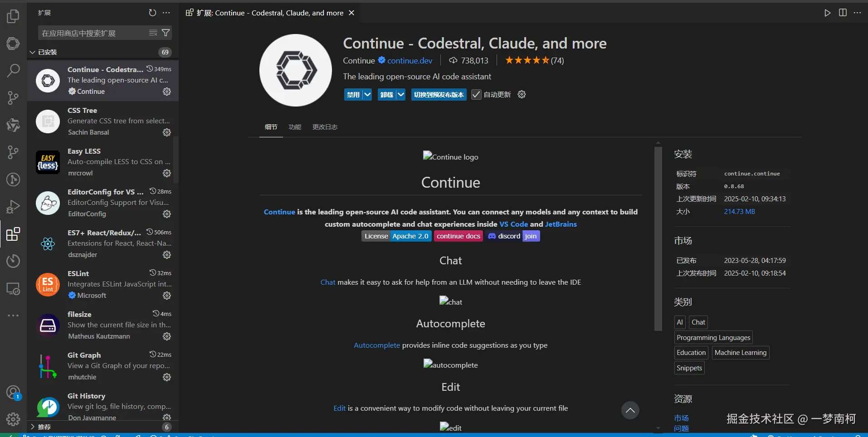This screenshot has width=868, height=437.
Task: Toggle the 自动更新 auto update checkbox
Action: [x=476, y=95]
